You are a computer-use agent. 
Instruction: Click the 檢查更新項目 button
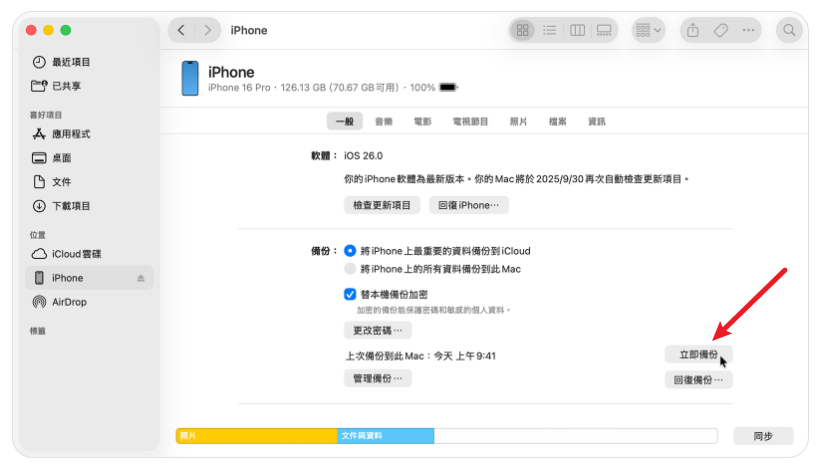[382, 205]
